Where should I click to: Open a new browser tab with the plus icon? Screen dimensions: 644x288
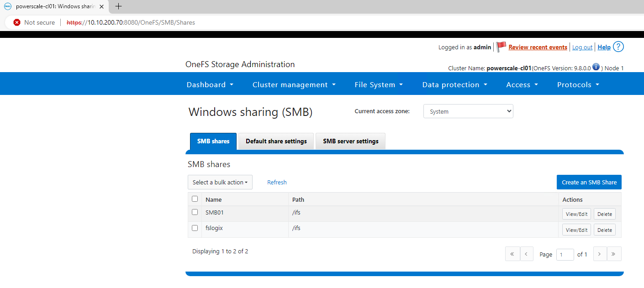tap(118, 6)
